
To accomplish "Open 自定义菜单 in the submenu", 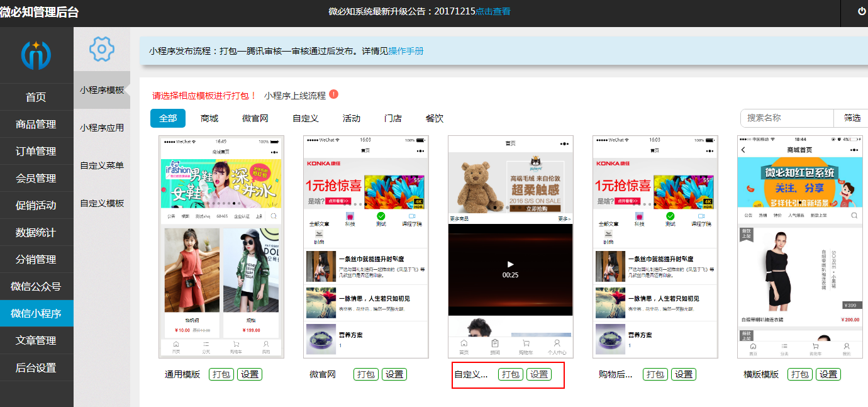I will click(x=102, y=165).
